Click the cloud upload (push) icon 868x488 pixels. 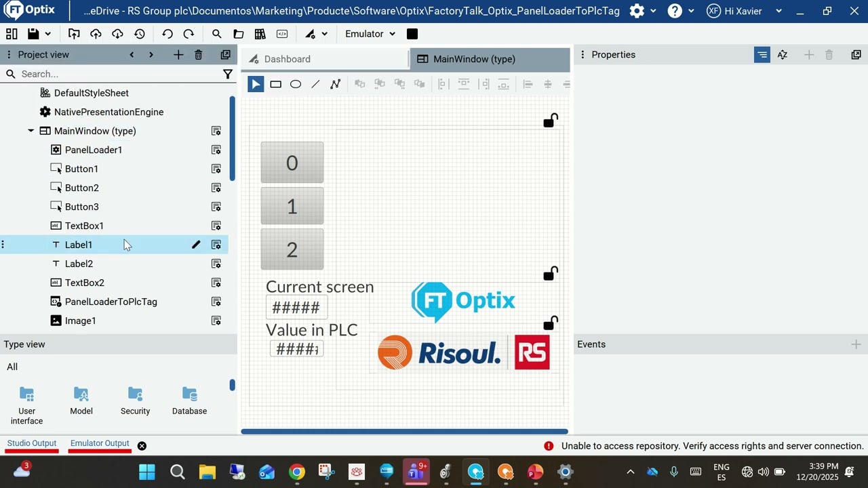[x=96, y=34]
